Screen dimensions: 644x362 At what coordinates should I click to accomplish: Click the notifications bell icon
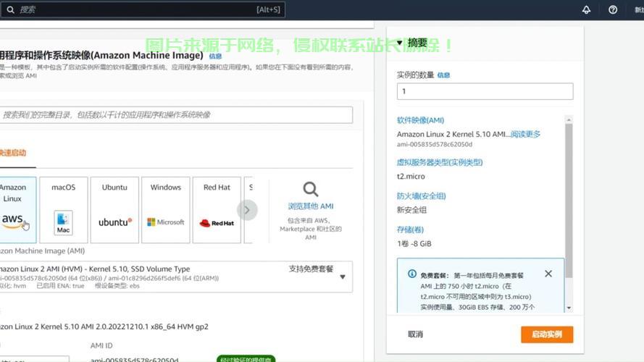pos(586,10)
